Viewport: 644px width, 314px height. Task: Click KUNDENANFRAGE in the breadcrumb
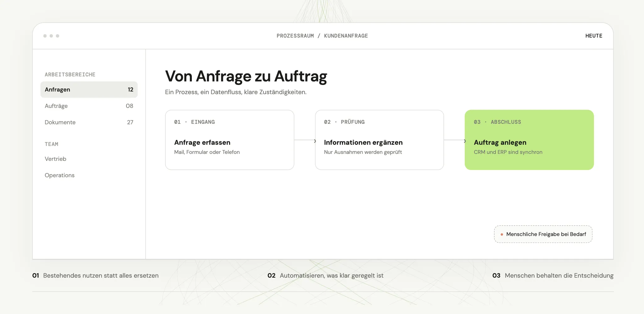coord(346,36)
